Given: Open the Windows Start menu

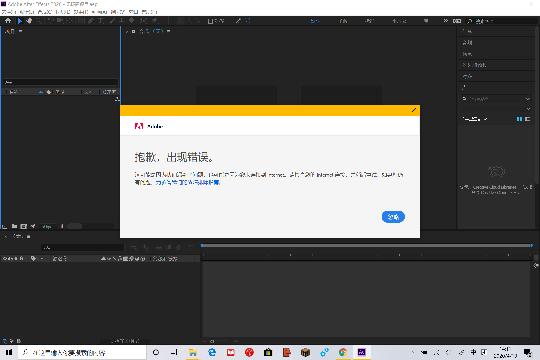Looking at the screenshot, I should coord(9,352).
